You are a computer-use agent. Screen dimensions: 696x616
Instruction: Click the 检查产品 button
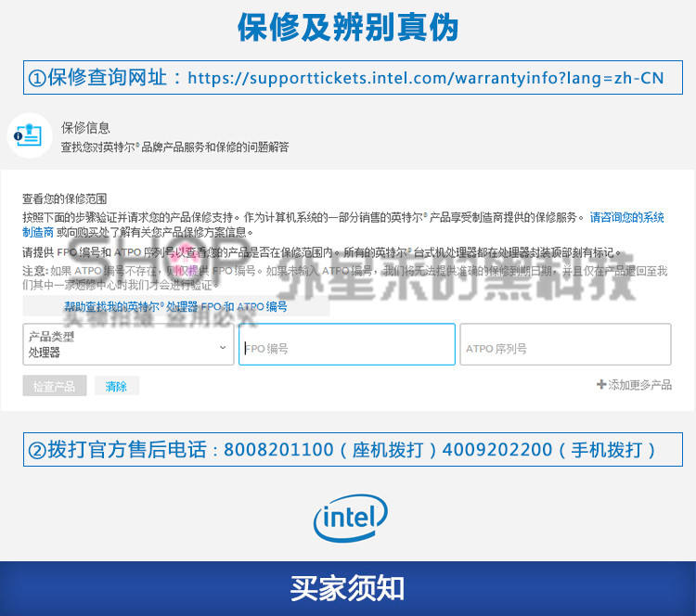(x=55, y=386)
